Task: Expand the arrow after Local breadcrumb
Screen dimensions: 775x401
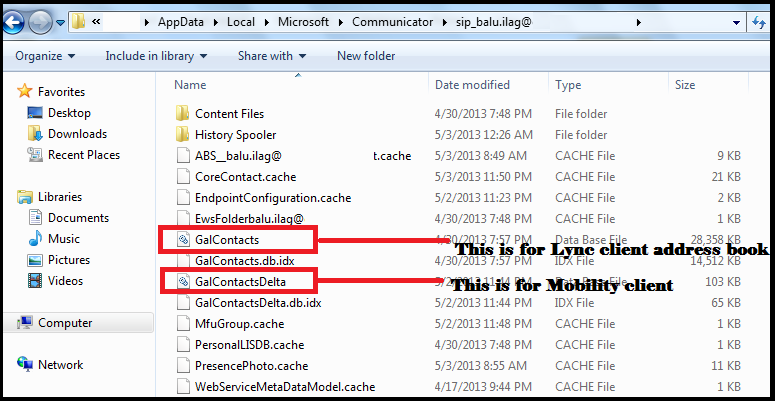Action: 267,22
